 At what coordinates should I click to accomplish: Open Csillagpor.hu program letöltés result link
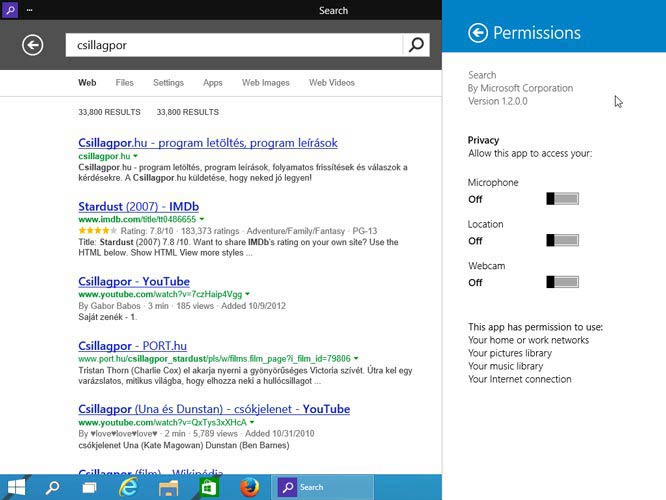[x=208, y=143]
